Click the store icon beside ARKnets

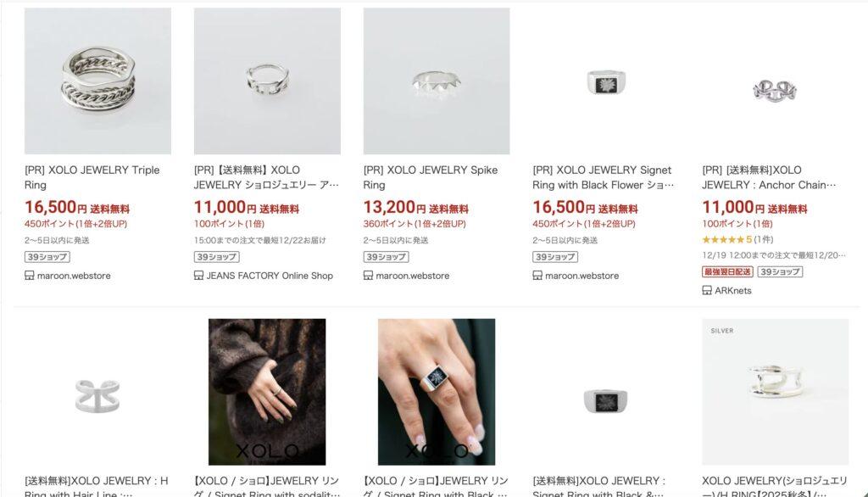tap(707, 290)
